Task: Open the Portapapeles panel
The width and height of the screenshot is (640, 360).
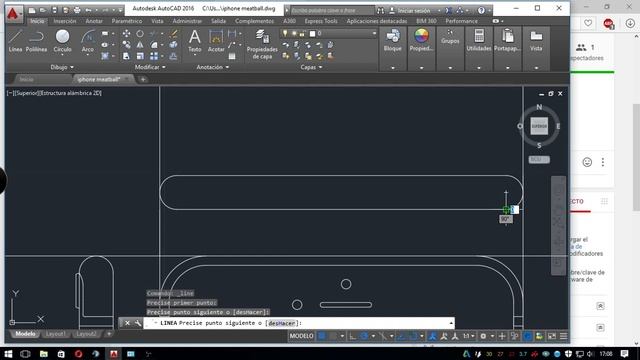Action: point(508,40)
